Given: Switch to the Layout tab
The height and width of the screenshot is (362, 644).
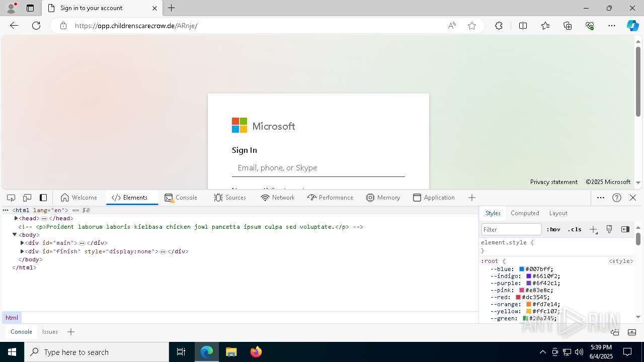Looking at the screenshot, I should (558, 213).
